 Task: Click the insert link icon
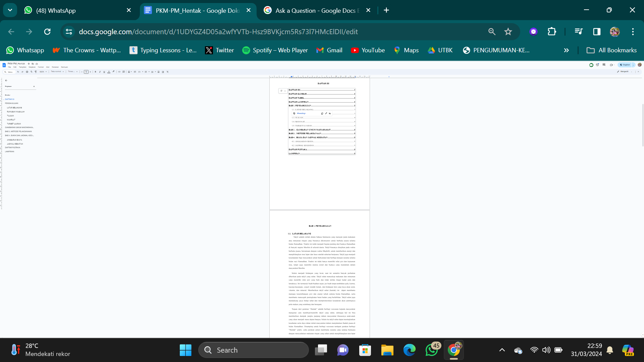point(119,72)
